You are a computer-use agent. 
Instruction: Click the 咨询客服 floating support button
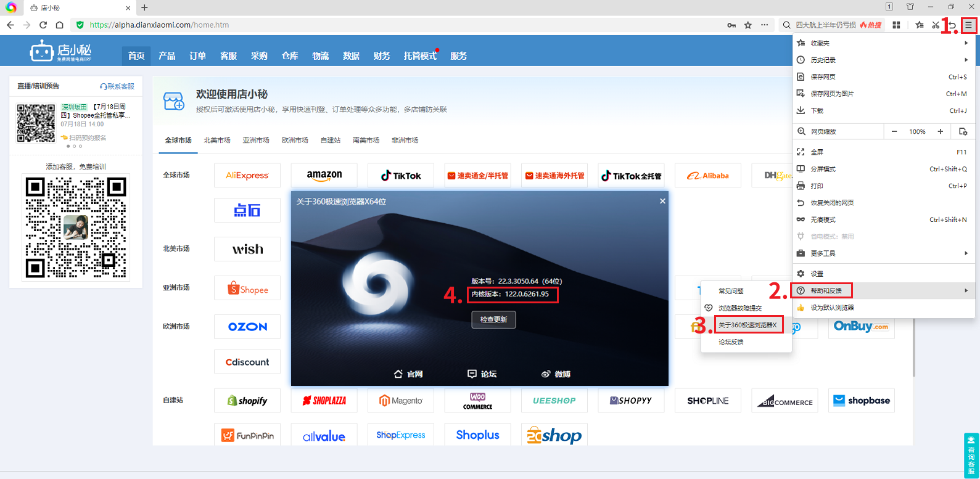tap(971, 456)
